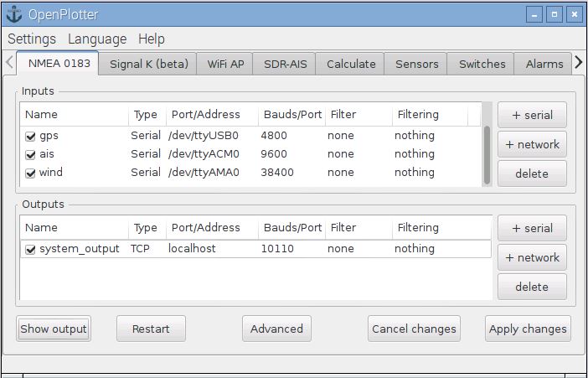The height and width of the screenshot is (378, 588).
Task: Click the Inputs Port/Address column header
Action: click(212, 115)
